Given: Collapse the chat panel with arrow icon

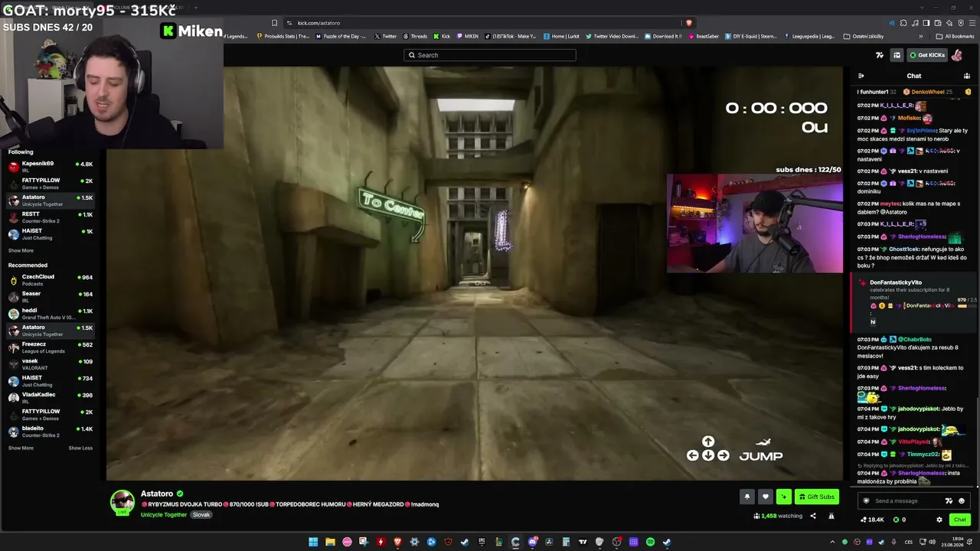Looking at the screenshot, I should point(861,76).
